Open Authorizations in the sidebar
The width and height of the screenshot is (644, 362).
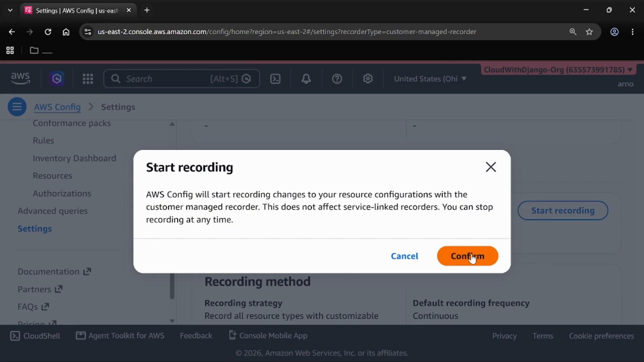tap(62, 193)
